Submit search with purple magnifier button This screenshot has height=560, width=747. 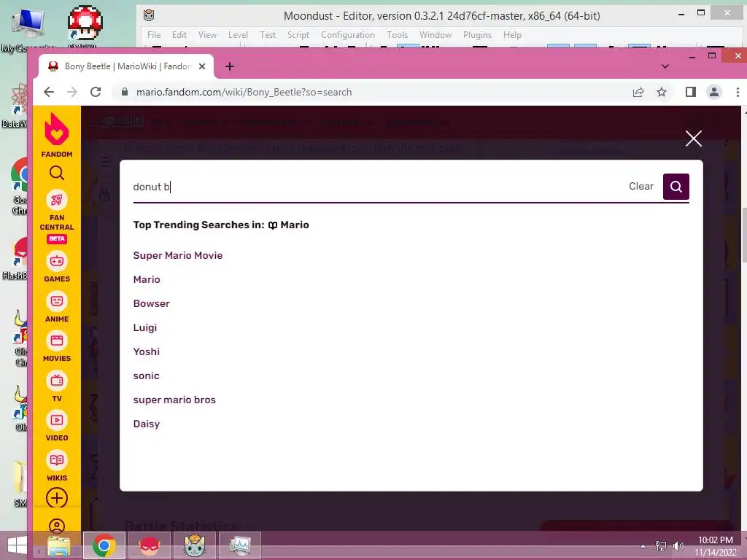pyautogui.click(x=676, y=187)
